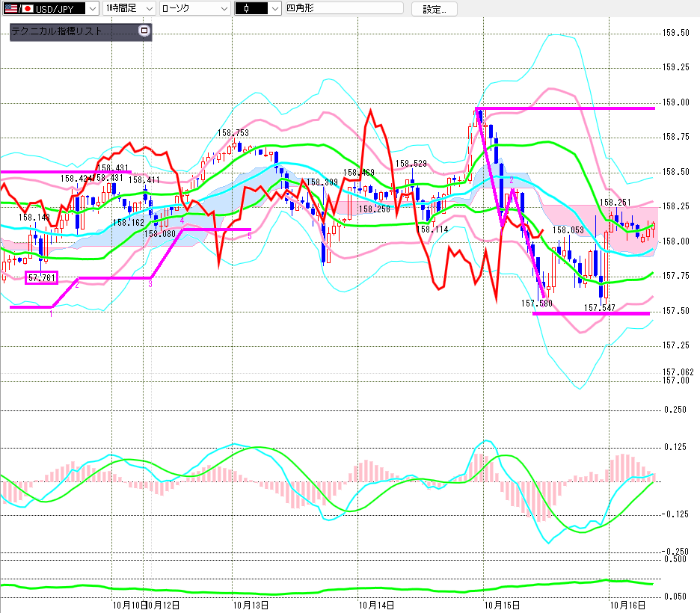Click the 10月13日 date label

pyautogui.click(x=251, y=606)
